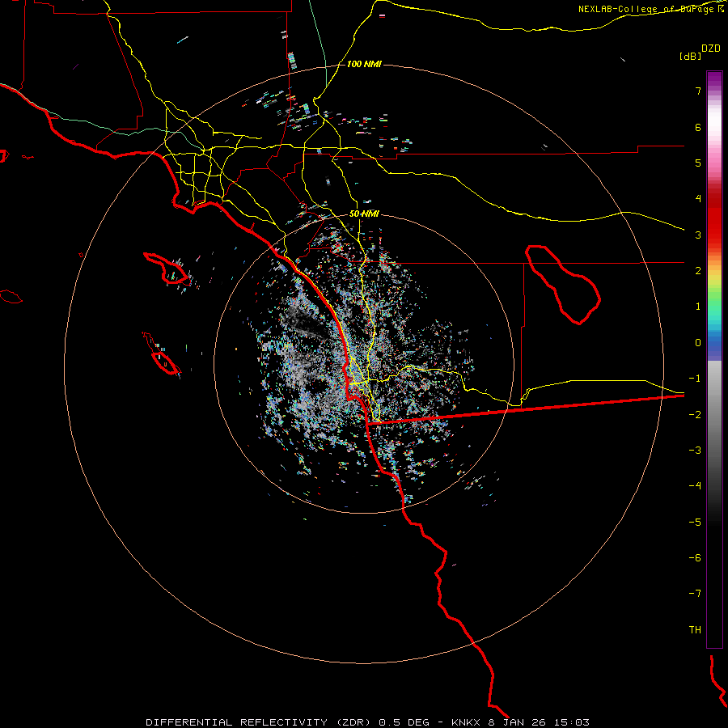Image resolution: width=728 pixels, height=728 pixels.
Task: Click the TH label on the color scale
Action: [x=695, y=629]
